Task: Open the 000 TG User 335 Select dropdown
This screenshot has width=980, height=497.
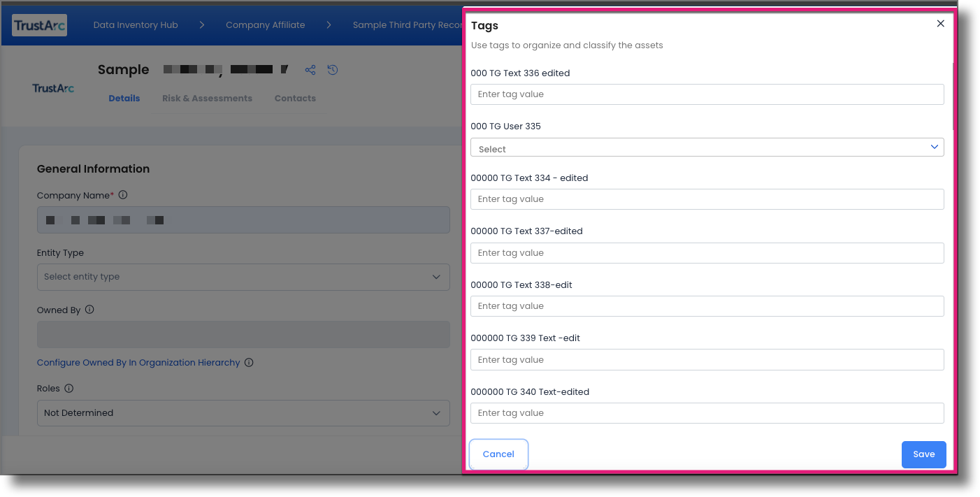Action: (707, 147)
